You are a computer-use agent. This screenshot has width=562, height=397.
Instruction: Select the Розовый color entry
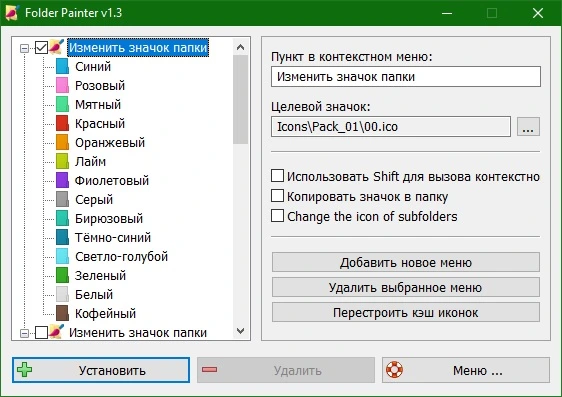[x=100, y=86]
